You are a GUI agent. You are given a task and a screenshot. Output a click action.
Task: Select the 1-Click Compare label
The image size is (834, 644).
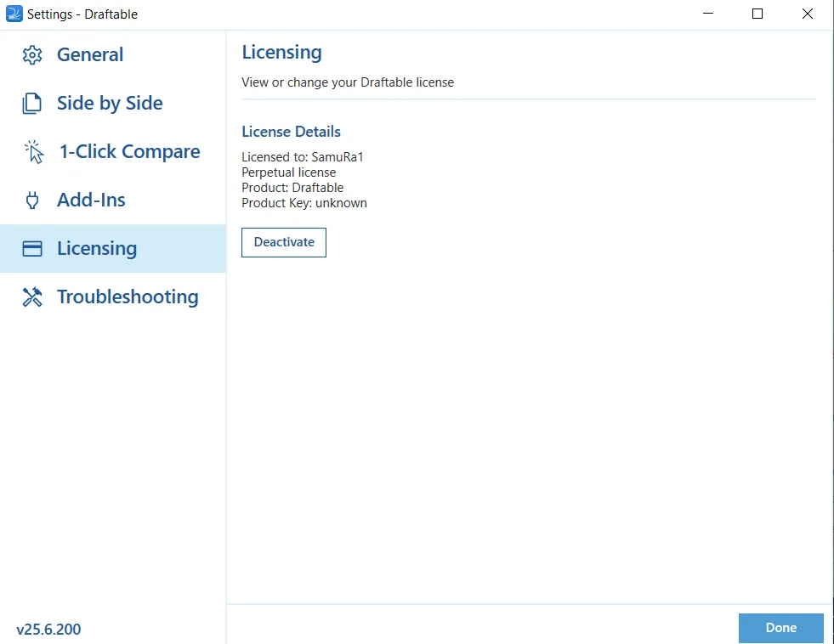coord(130,151)
